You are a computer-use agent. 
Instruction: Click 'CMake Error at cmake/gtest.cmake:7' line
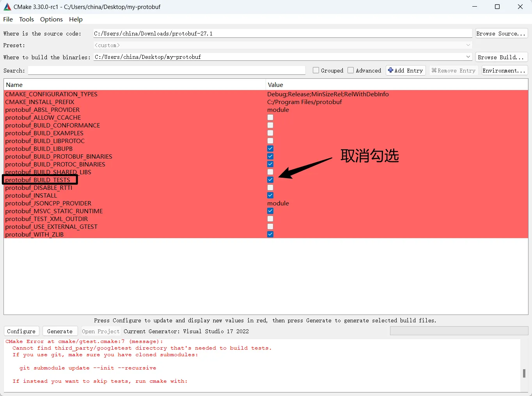(x=84, y=341)
